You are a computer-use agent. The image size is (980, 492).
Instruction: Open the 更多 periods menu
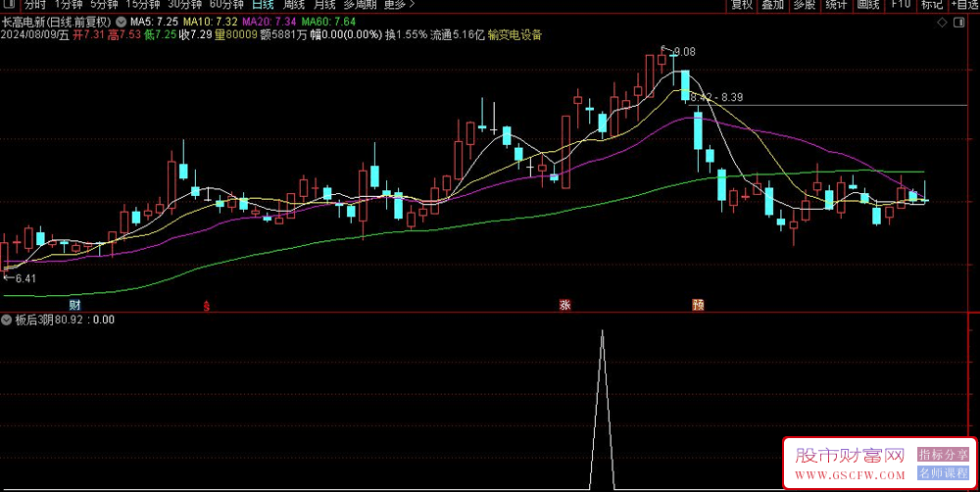398,4
